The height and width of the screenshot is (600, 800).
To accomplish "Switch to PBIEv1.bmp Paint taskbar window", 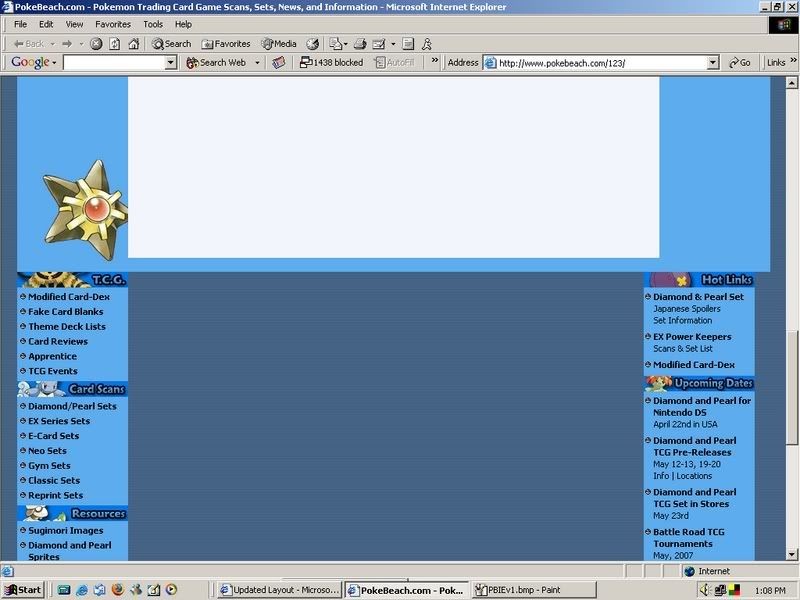I will coord(533,590).
